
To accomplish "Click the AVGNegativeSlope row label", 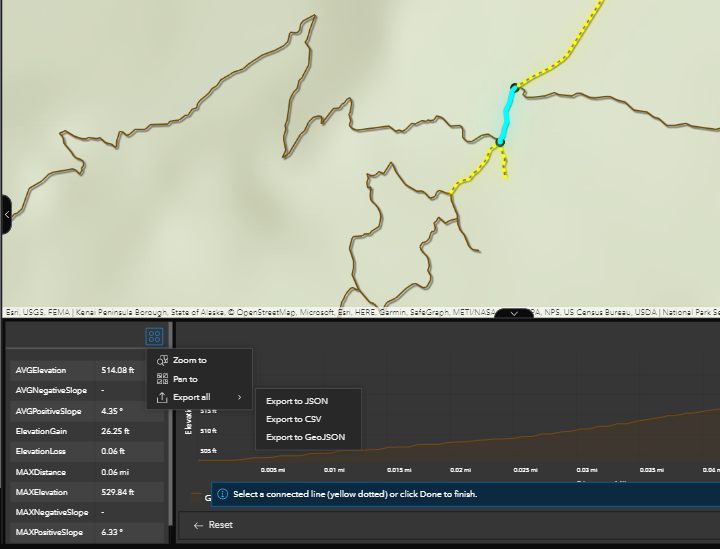I will point(51,390).
